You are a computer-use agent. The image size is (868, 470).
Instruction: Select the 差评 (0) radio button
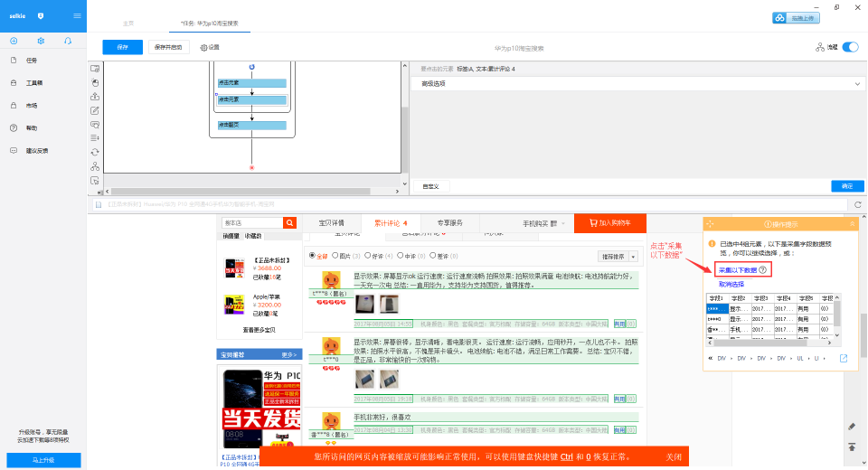coord(433,256)
